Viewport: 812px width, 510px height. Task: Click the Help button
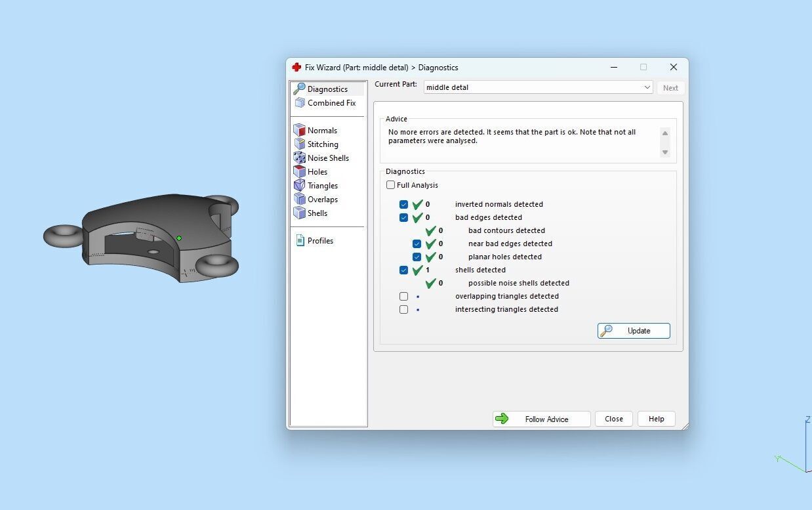click(x=657, y=419)
